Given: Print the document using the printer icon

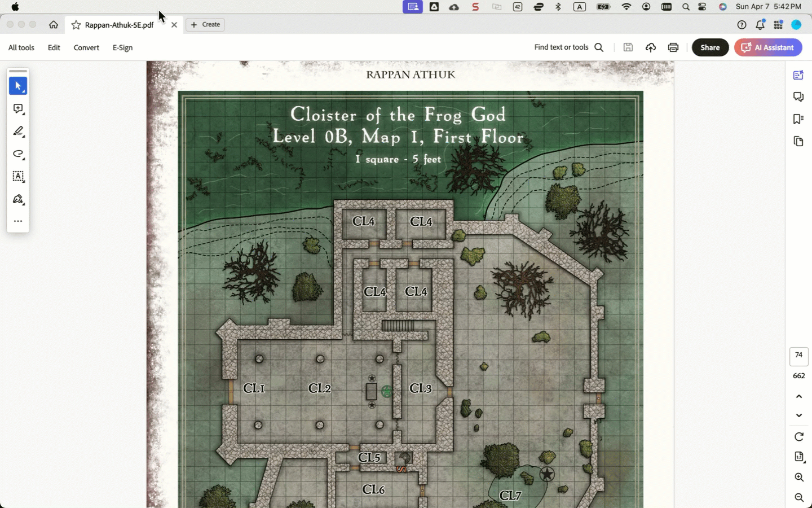Looking at the screenshot, I should coord(673,47).
